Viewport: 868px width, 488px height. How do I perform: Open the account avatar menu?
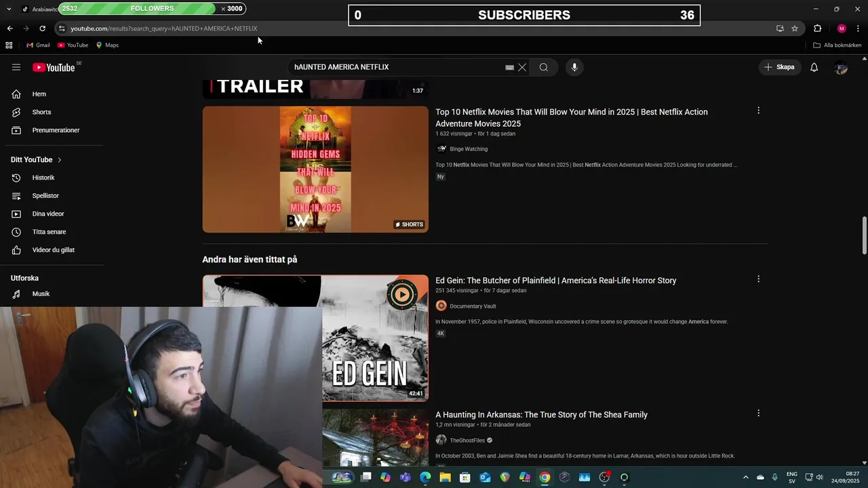[x=841, y=67]
